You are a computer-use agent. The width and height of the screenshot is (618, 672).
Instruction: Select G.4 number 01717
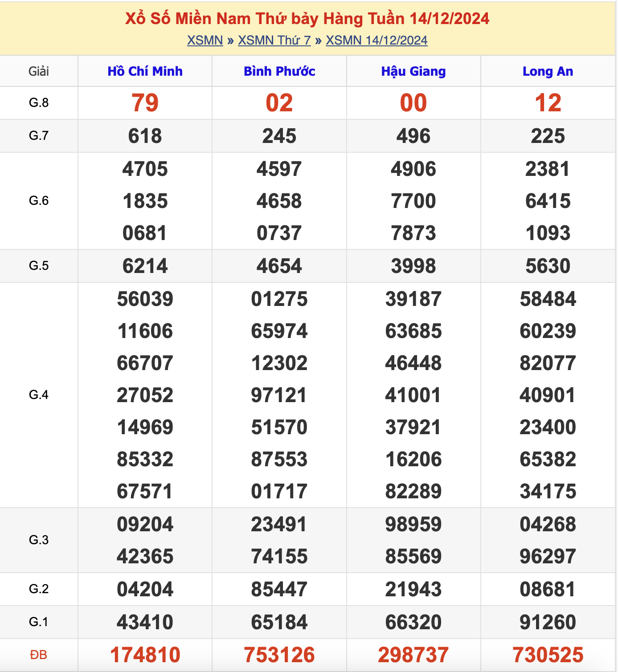coord(279,491)
